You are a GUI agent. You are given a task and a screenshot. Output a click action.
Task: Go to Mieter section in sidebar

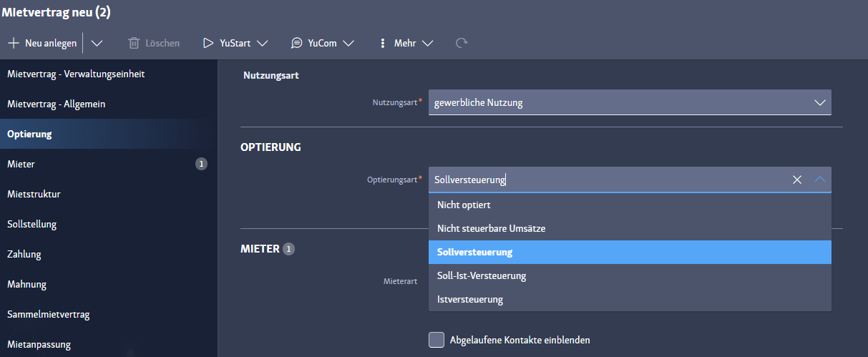[x=21, y=164]
